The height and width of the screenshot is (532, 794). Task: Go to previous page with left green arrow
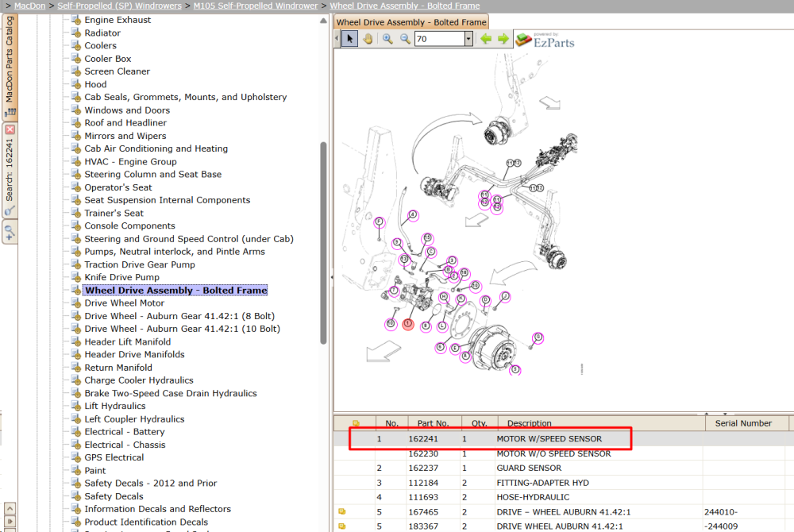tap(486, 39)
